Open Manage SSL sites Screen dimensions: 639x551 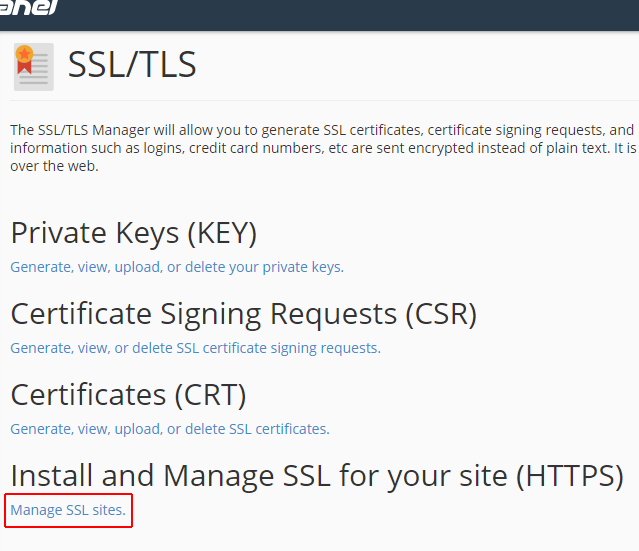(68, 510)
